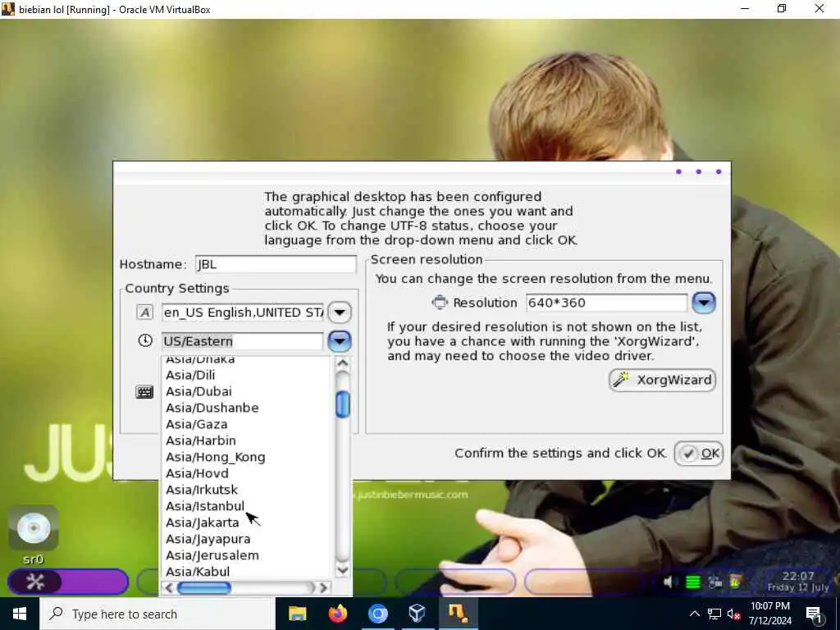Viewport: 840px width, 630px height.
Task: Select Asia/Dili timezone
Action: (x=190, y=375)
